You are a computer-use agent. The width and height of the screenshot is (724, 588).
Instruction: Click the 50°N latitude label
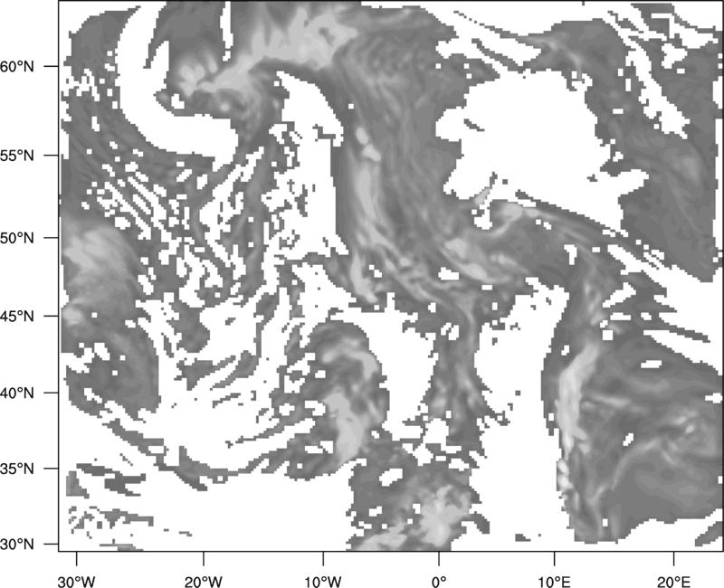click(17, 238)
